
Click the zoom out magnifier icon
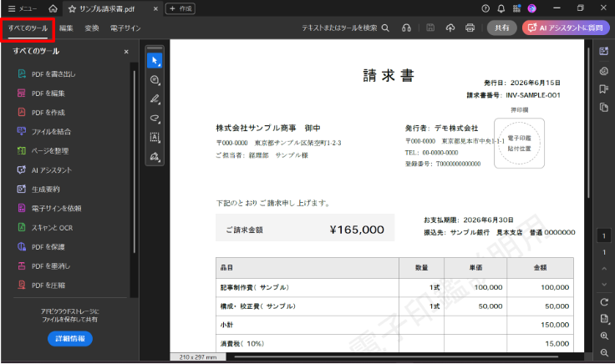point(604,352)
